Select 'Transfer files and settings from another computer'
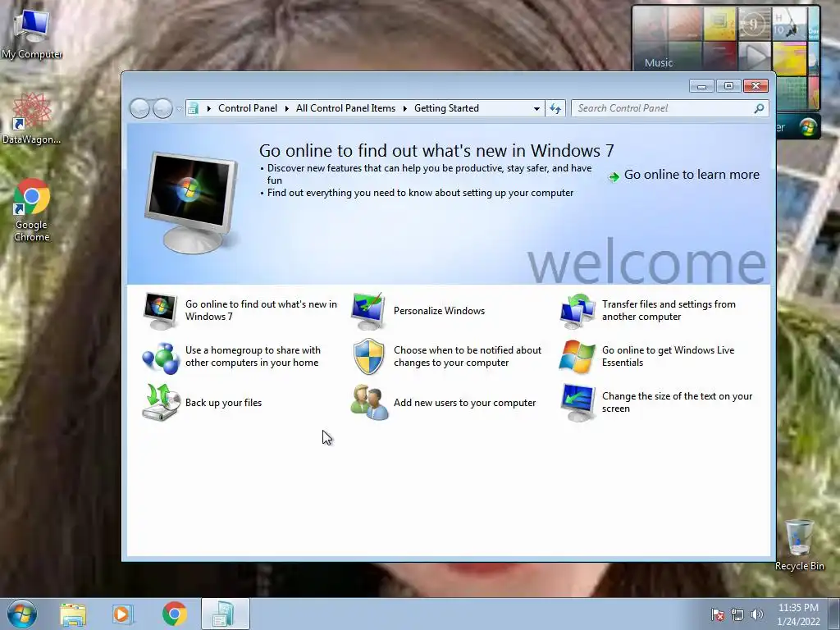This screenshot has height=630, width=840. tap(669, 310)
